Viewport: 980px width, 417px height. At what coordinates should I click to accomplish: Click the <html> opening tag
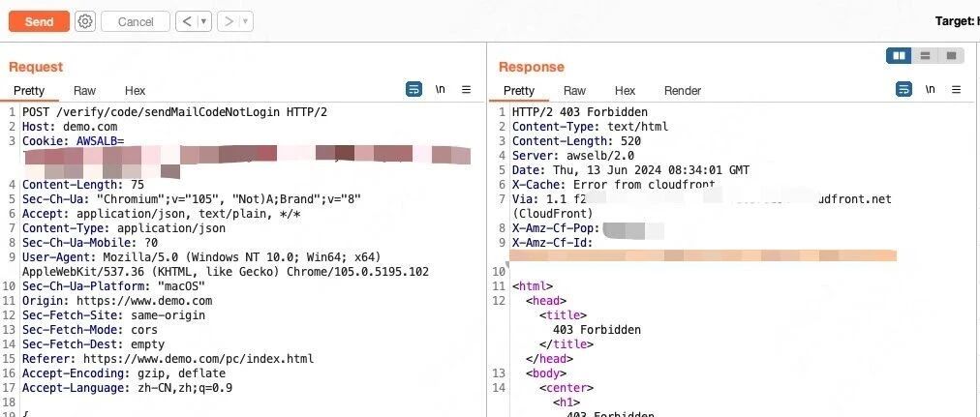click(x=532, y=286)
